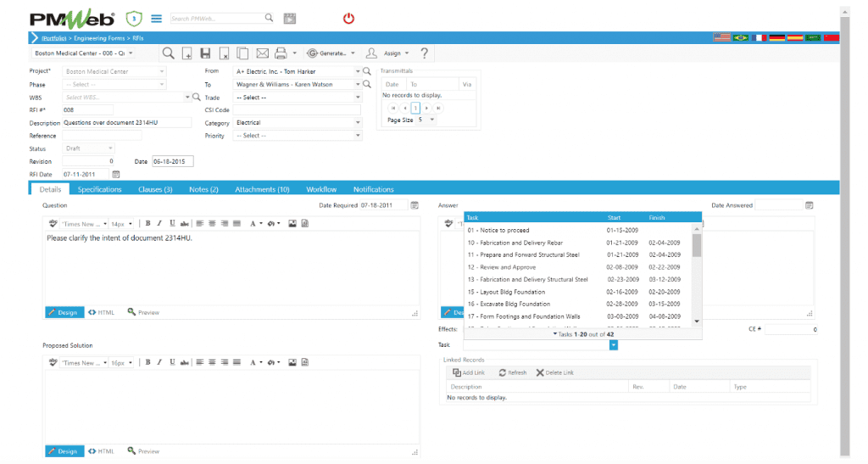Click page 1 in Transmittals pager
Image resolution: width=868 pixels, height=464 pixels.
pos(415,108)
